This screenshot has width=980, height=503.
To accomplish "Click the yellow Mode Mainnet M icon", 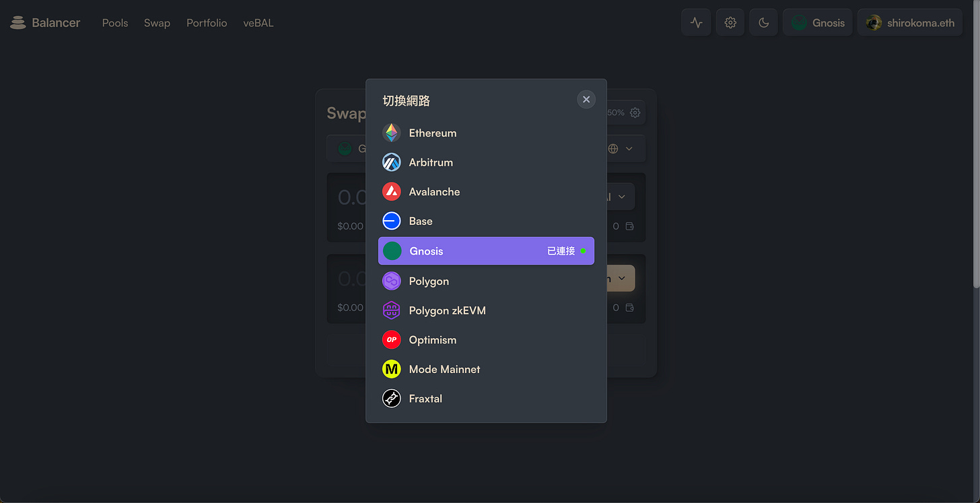I will (391, 369).
